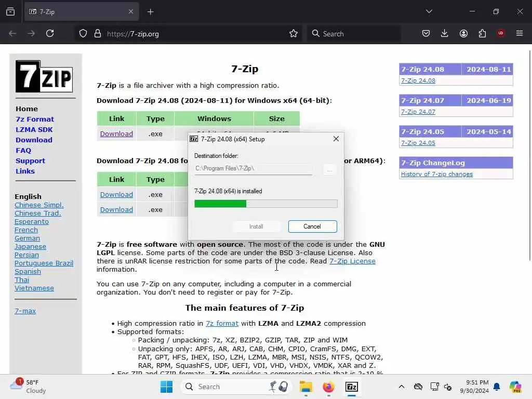The width and height of the screenshot is (532, 399).
Task: Click the destination folder browse button
Action: 329,169
